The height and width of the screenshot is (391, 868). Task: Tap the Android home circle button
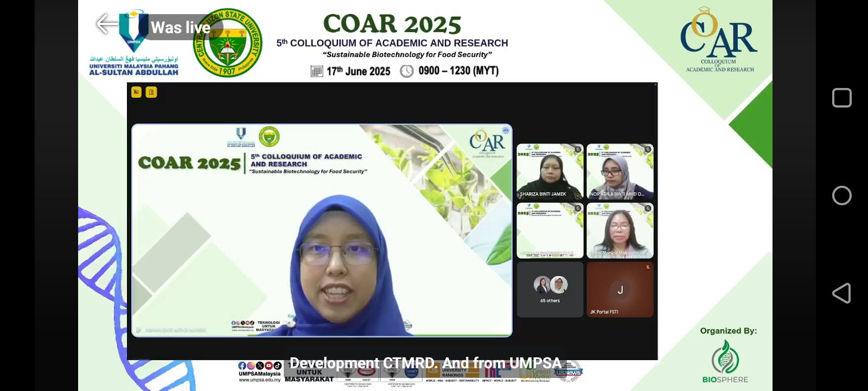[x=841, y=195]
